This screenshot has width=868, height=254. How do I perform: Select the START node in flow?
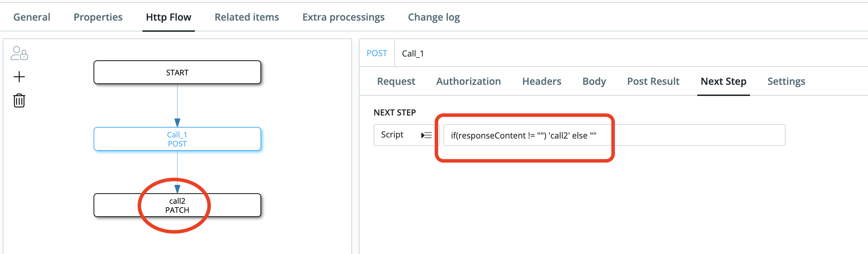pyautogui.click(x=177, y=73)
